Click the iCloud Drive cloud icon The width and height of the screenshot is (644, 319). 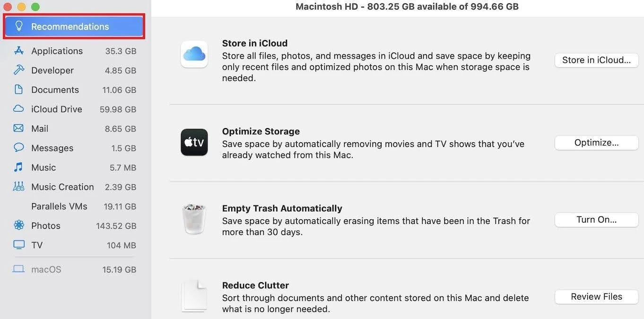pos(19,109)
